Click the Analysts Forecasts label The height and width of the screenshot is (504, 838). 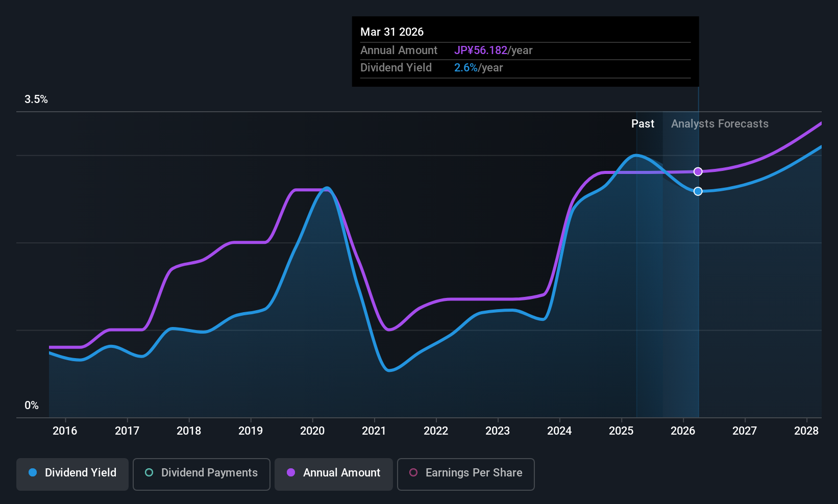pos(720,124)
